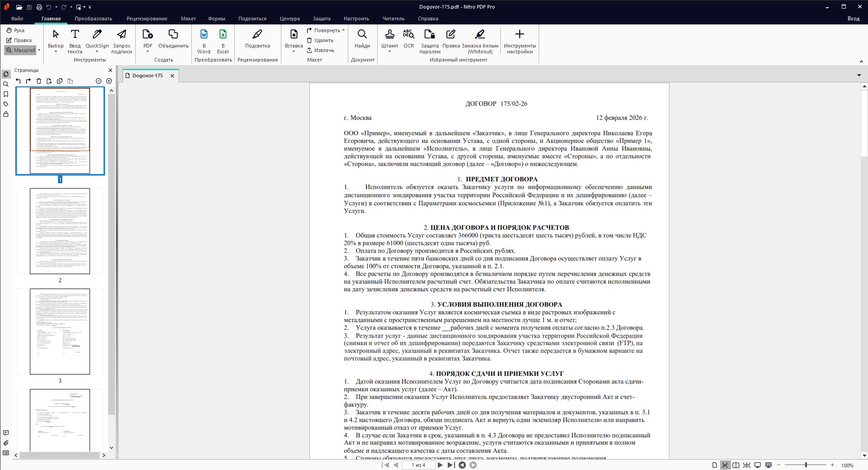Select the Hand (Рука) tool
The image size is (868, 470).
point(15,30)
